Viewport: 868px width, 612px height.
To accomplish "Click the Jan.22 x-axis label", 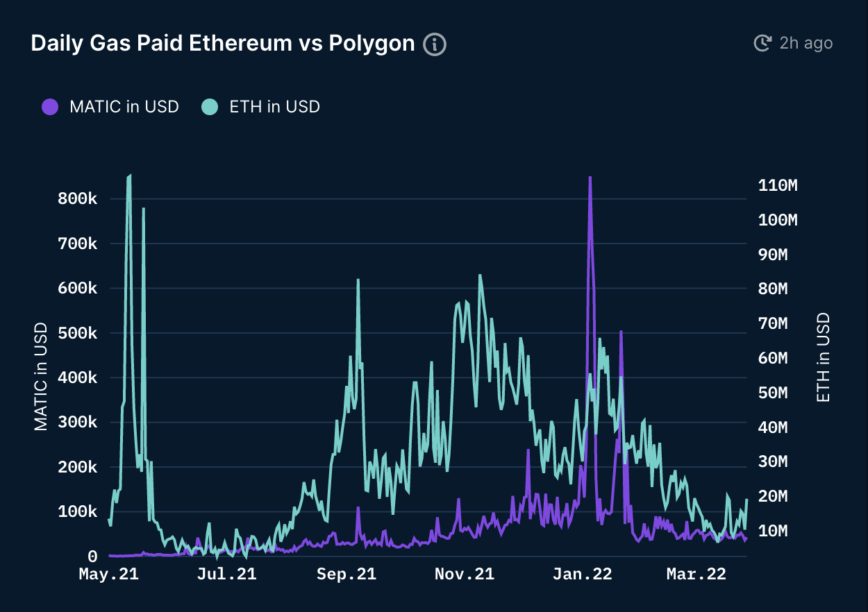I will pos(583,574).
